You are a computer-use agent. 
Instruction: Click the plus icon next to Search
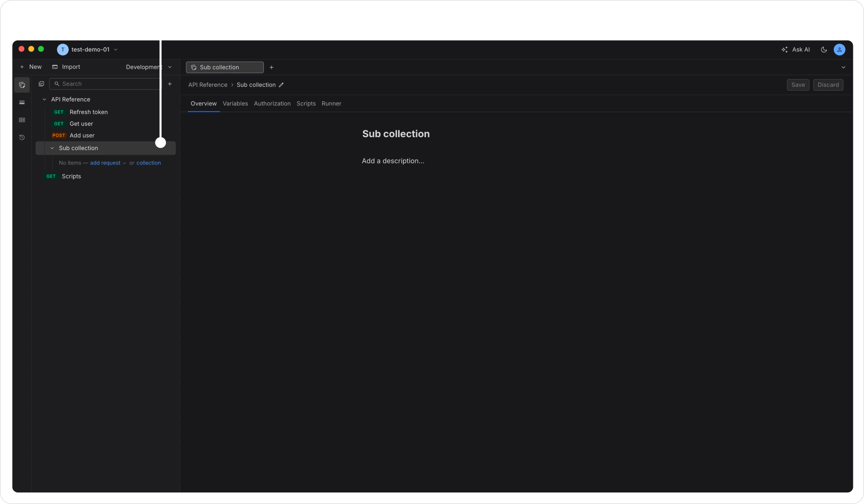tap(170, 84)
